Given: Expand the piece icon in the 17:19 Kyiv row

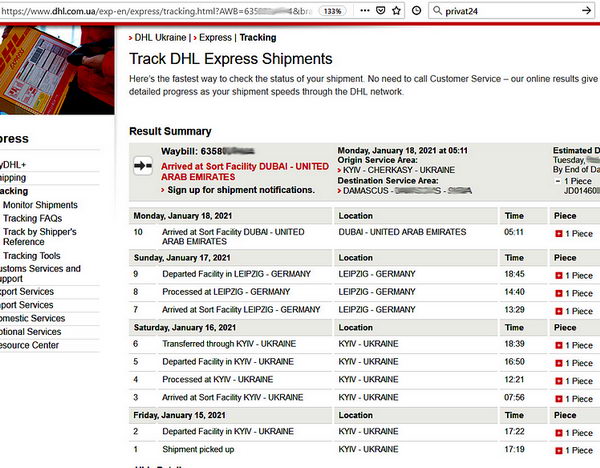Looking at the screenshot, I should click(x=558, y=450).
